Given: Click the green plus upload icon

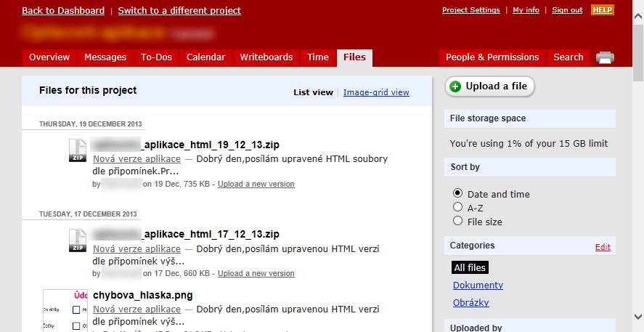Looking at the screenshot, I should click(x=455, y=86).
